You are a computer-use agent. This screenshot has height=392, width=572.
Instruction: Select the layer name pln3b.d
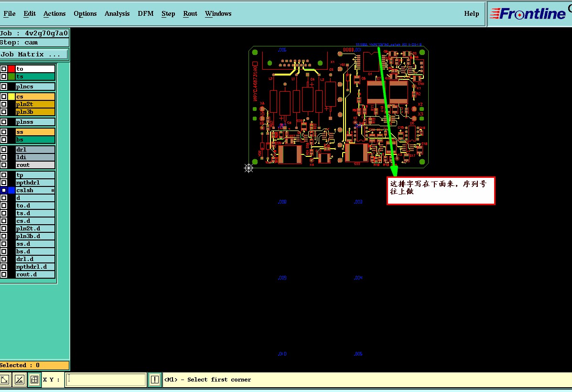coord(35,236)
